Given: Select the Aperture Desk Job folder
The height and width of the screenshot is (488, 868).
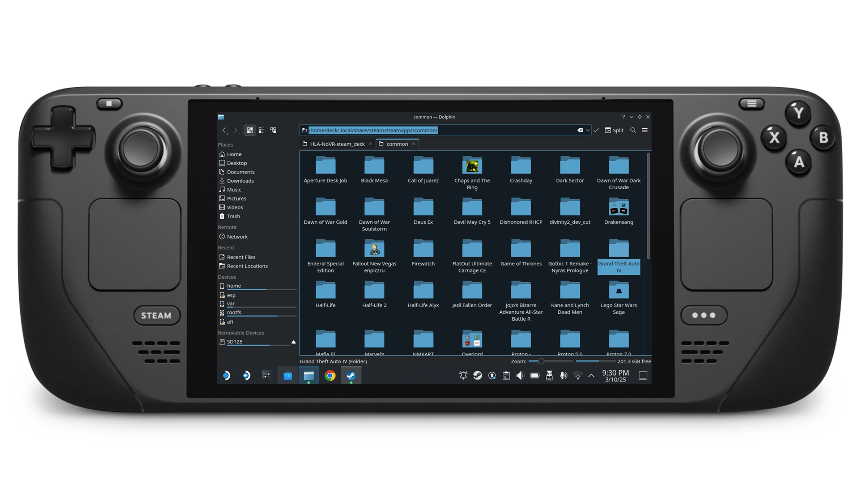Looking at the screenshot, I should coord(325,170).
